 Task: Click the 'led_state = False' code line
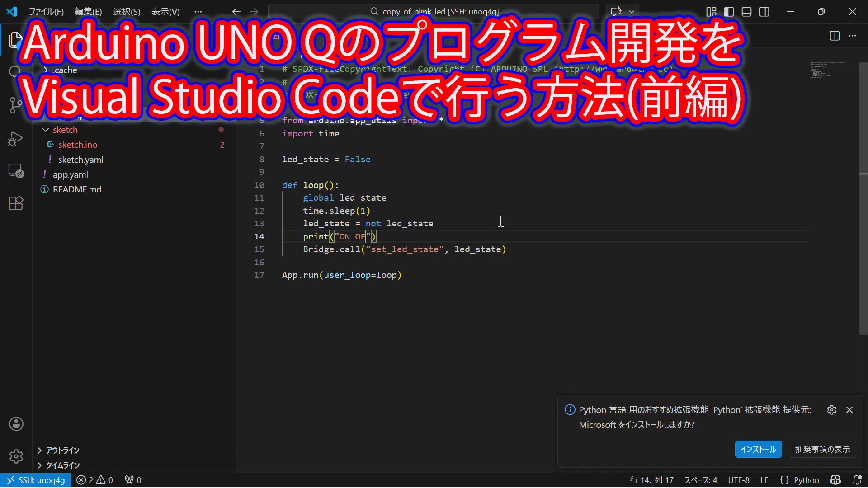(x=326, y=159)
